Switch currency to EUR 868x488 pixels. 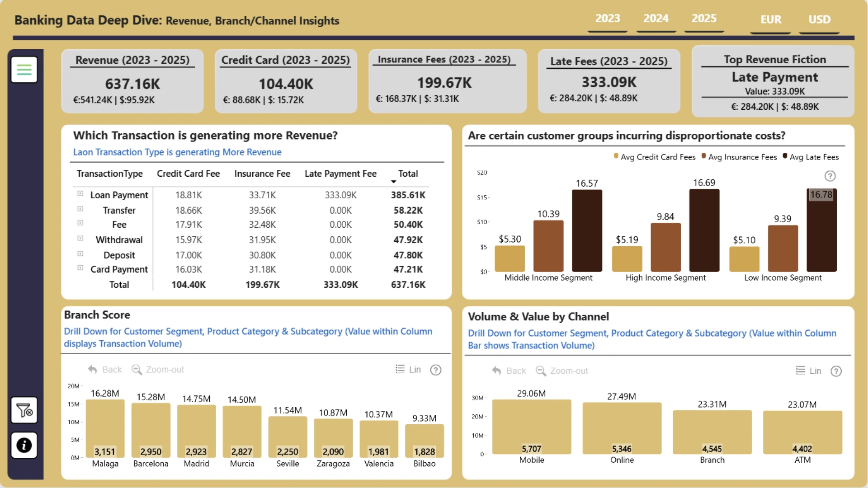pos(771,20)
